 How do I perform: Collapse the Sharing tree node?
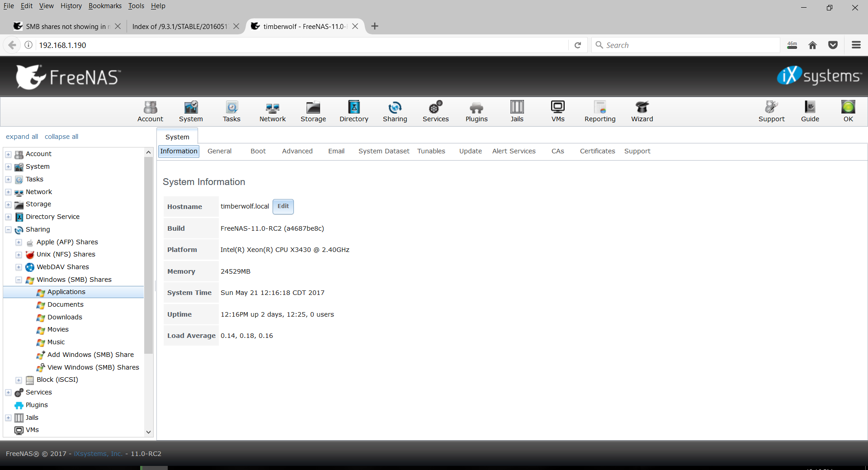(x=8, y=230)
